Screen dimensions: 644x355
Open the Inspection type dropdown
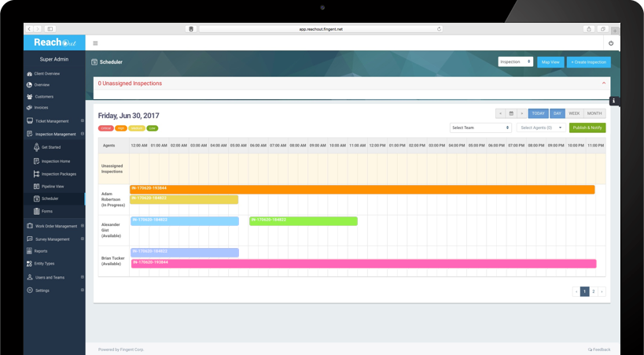coord(516,61)
